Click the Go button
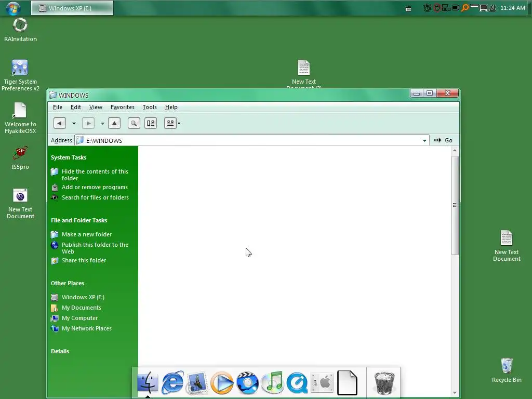Image resolution: width=532 pixels, height=399 pixels. coord(443,140)
